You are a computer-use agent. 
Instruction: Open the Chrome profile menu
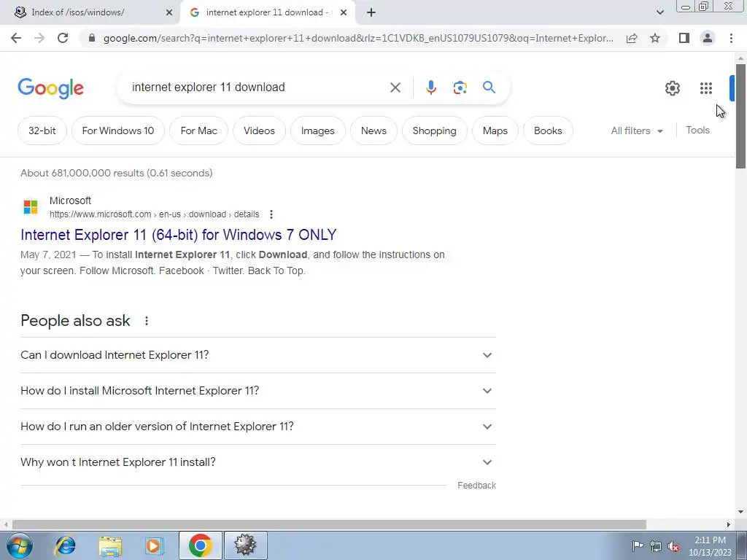tap(708, 38)
